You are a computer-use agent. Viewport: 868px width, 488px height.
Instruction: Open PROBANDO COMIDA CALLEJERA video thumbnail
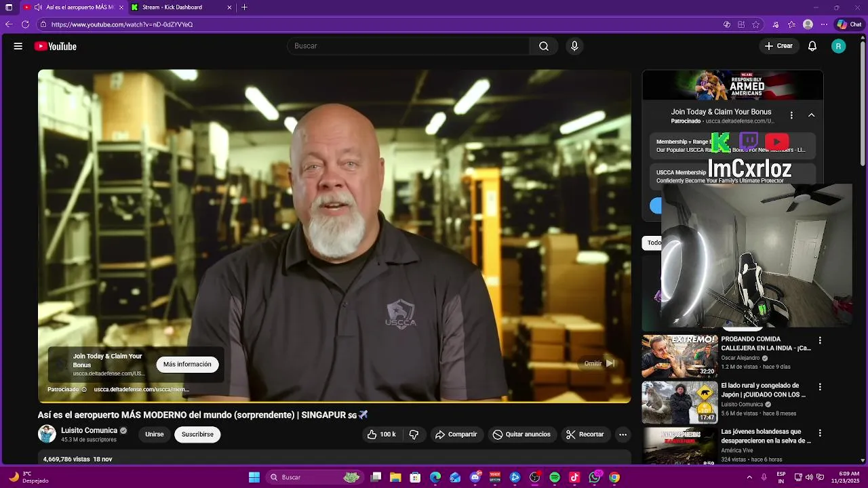[x=679, y=356]
